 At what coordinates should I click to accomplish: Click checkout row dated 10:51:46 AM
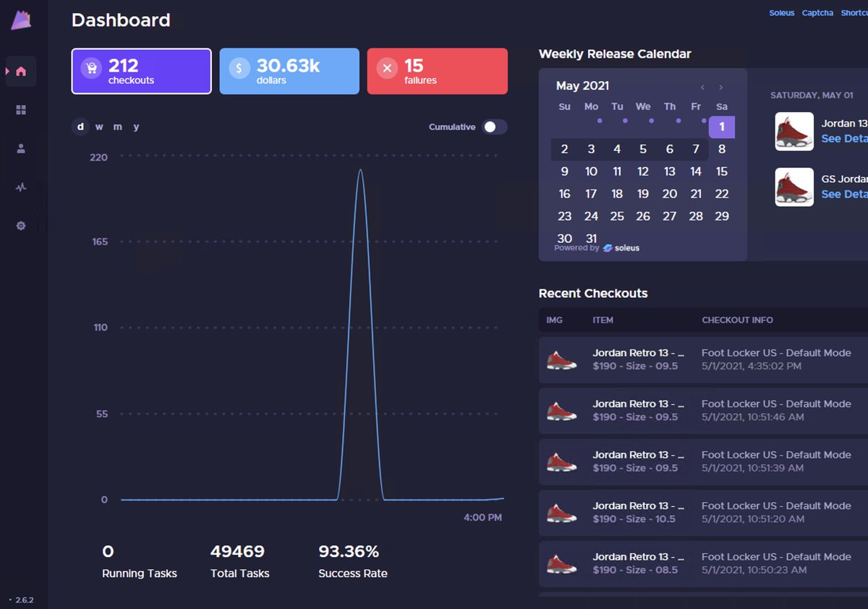click(703, 410)
